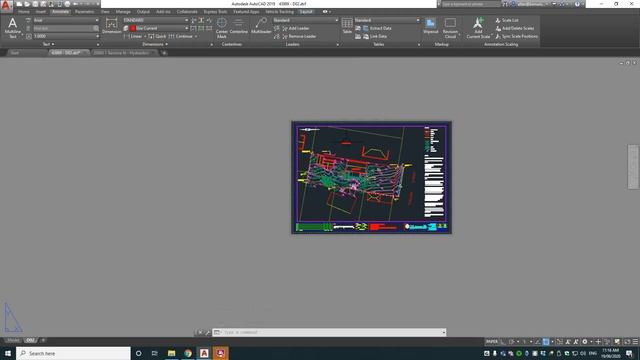Viewport: 640px width, 360px height.
Task: Click the Center Mark tool
Action: (x=222, y=27)
